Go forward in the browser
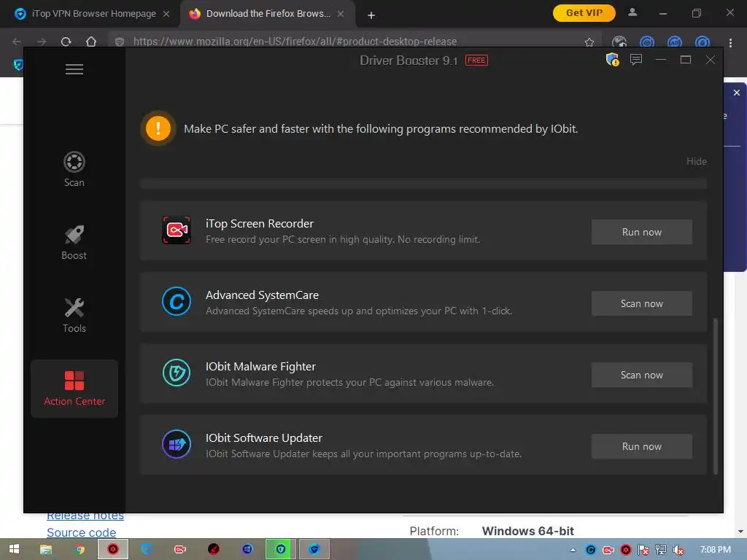 [x=42, y=42]
